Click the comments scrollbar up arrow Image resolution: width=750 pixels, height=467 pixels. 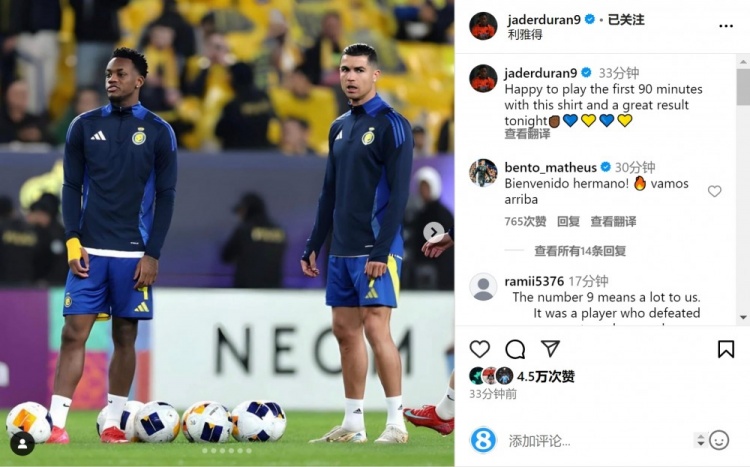click(x=743, y=62)
